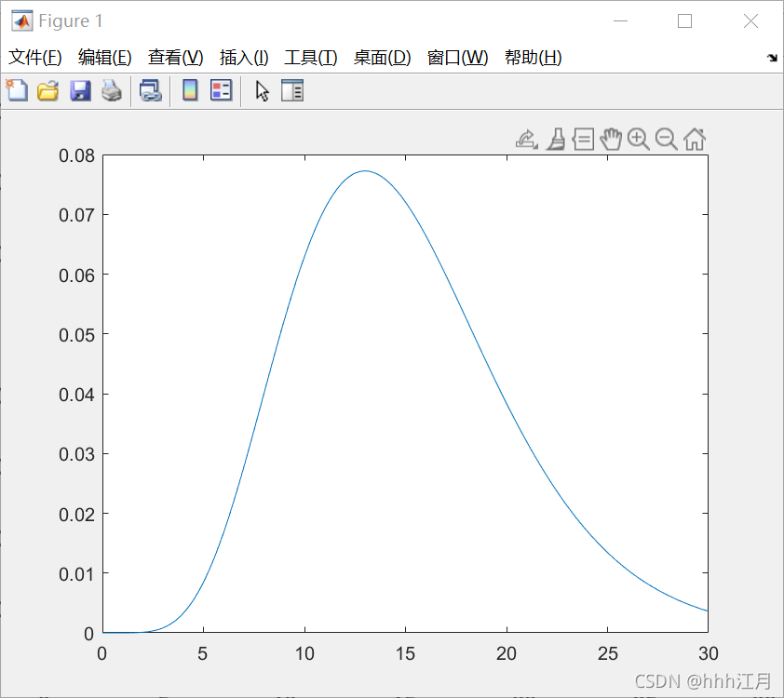Click the x-axis label 15

pos(405,653)
